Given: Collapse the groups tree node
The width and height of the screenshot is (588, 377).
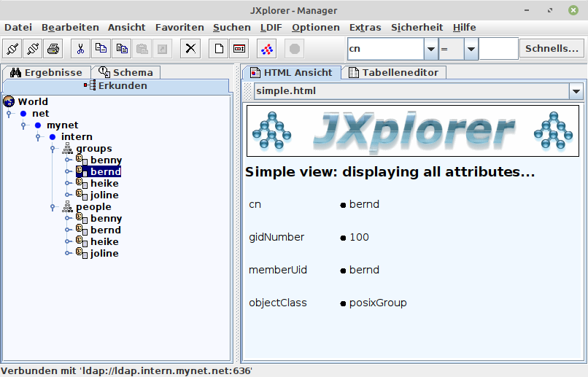Looking at the screenshot, I should pyautogui.click(x=53, y=149).
